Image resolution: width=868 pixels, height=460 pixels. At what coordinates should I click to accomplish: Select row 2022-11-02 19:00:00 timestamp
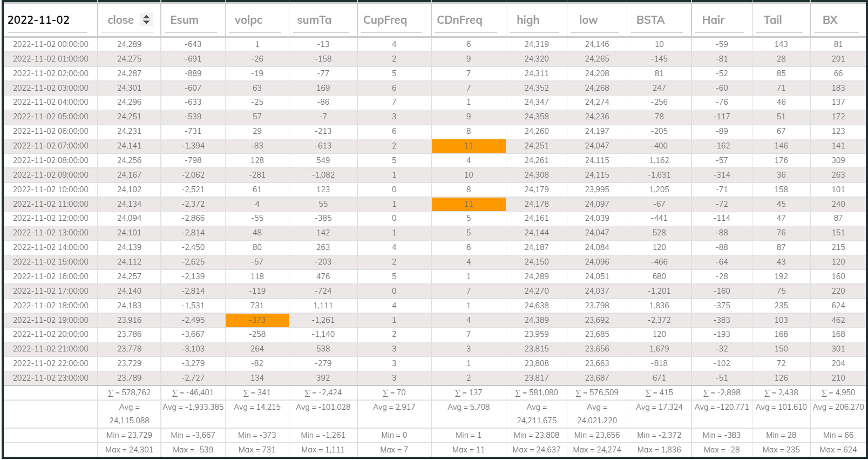(x=51, y=320)
